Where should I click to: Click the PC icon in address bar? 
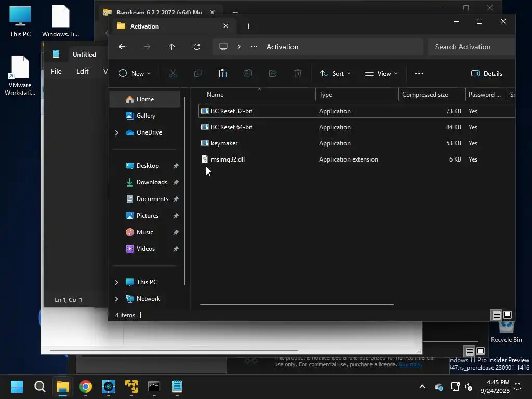223,47
